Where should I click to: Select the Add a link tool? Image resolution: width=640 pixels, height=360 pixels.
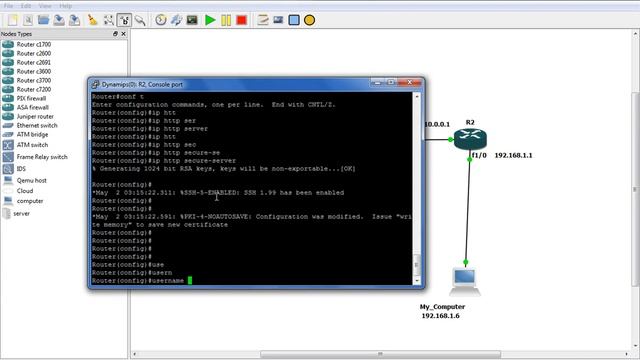tap(140, 20)
